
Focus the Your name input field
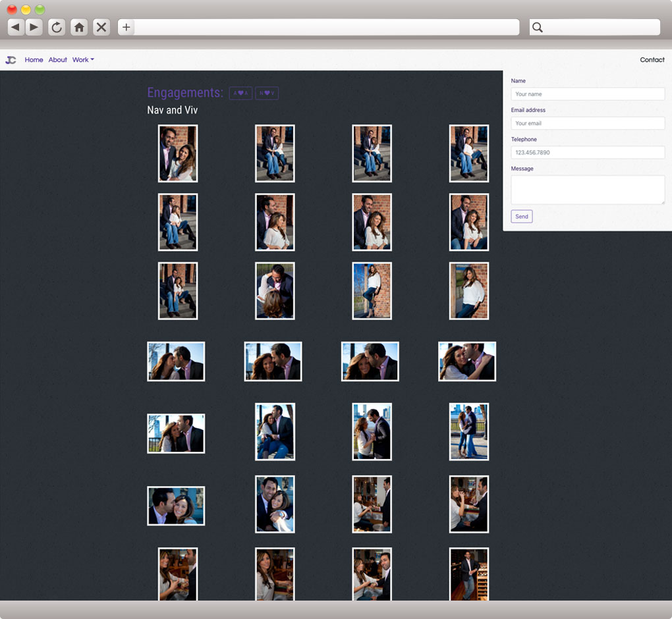(587, 94)
